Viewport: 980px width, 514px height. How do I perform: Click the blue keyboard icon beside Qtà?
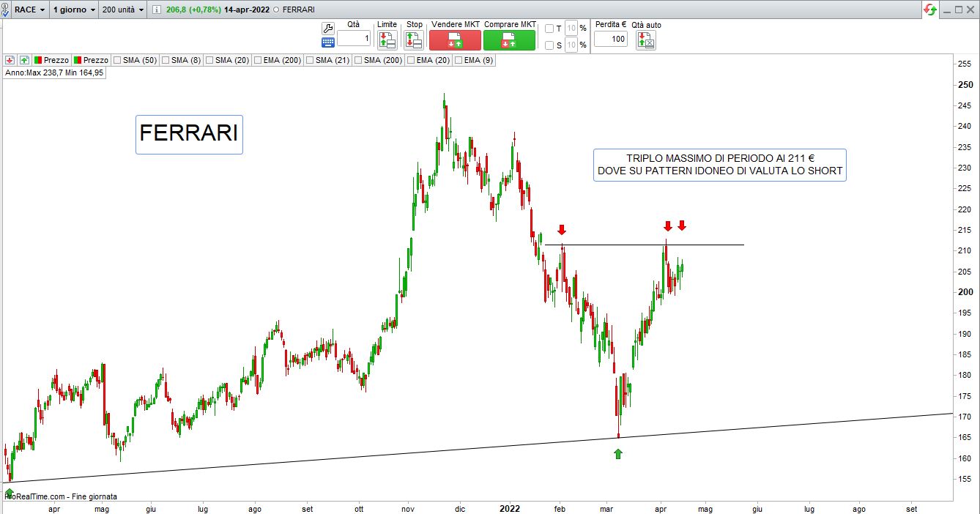click(328, 42)
